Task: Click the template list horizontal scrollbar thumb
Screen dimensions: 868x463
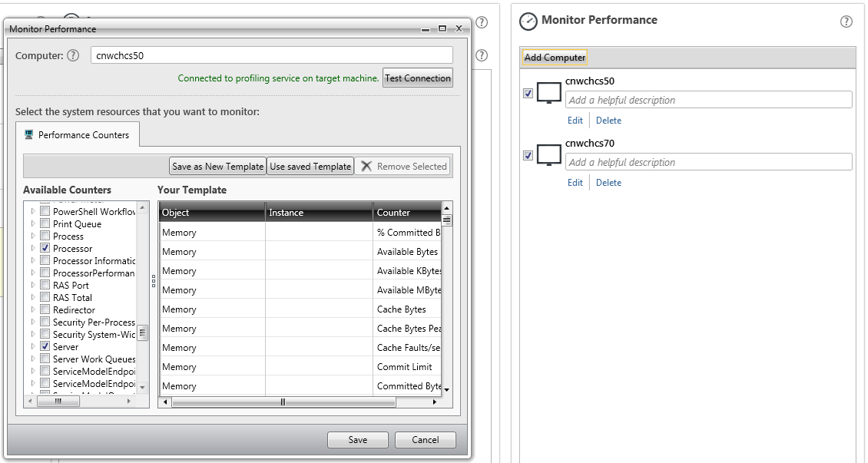Action: click(x=283, y=402)
